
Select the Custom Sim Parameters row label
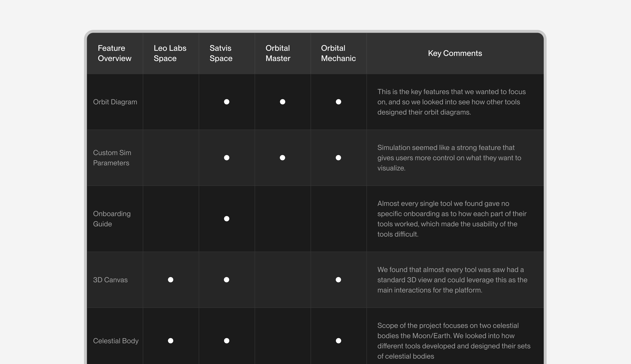click(112, 158)
